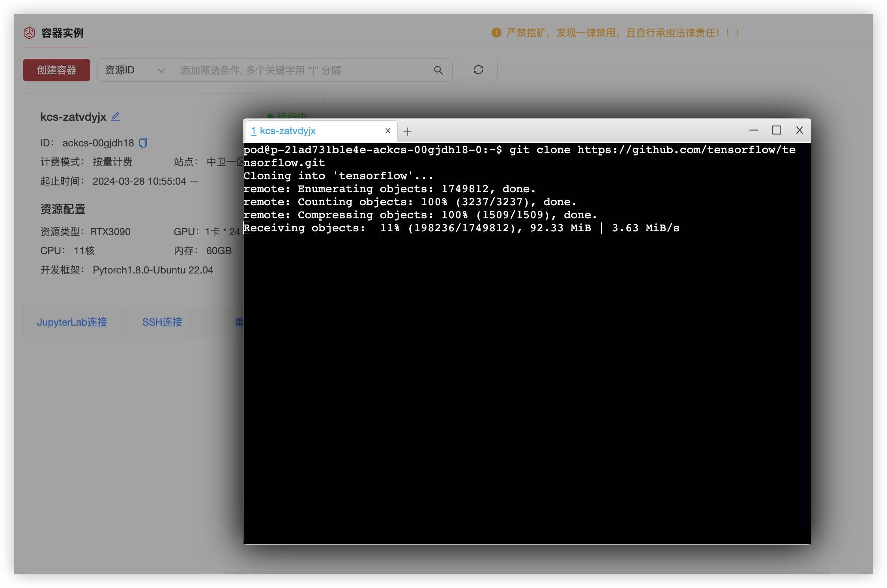Close the terminal window

(x=799, y=130)
